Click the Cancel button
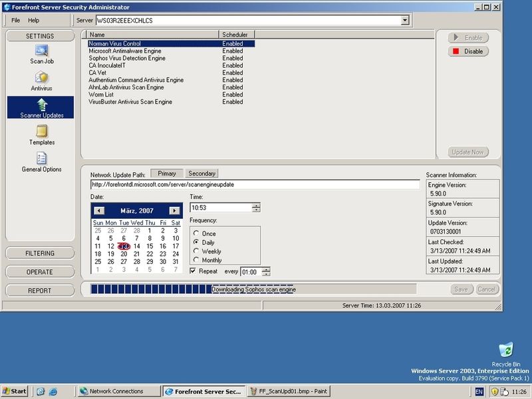 [x=487, y=289]
